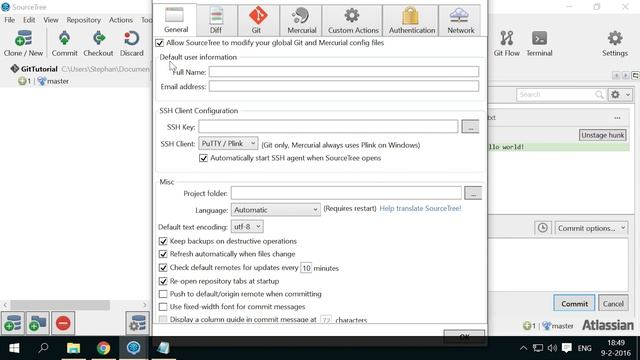
Task: Switch to the Authentication tab
Action: pos(411,20)
